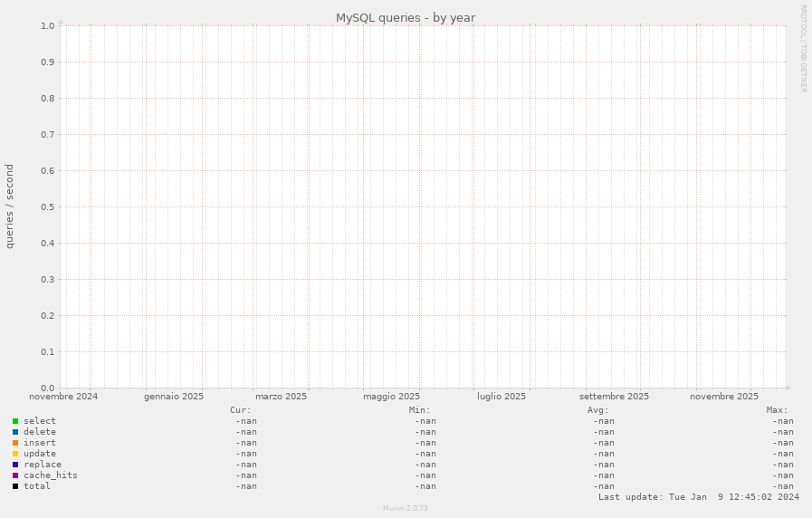The height and width of the screenshot is (518, 812).
Task: Click the yellow update legend swatch
Action: pos(15,454)
